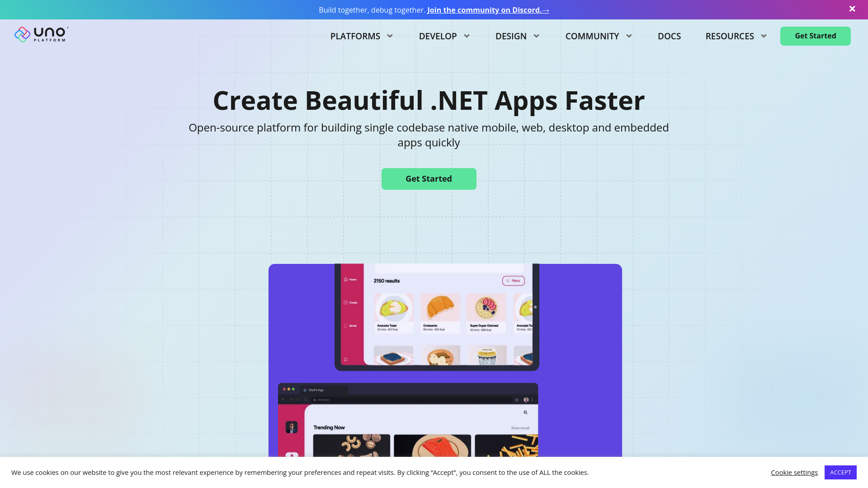Screen dimensions: 868x488
Task: Click the hero Get Started button
Action: pos(429,179)
